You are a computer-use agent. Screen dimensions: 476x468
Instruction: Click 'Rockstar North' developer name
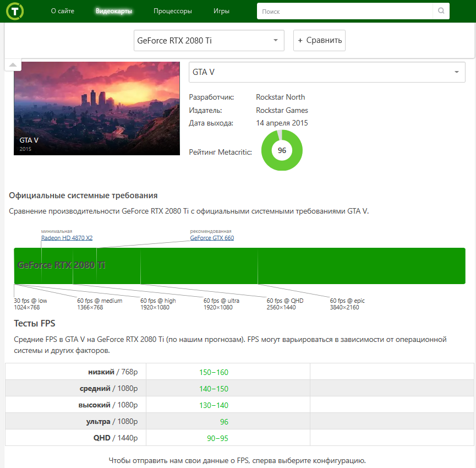(x=280, y=97)
